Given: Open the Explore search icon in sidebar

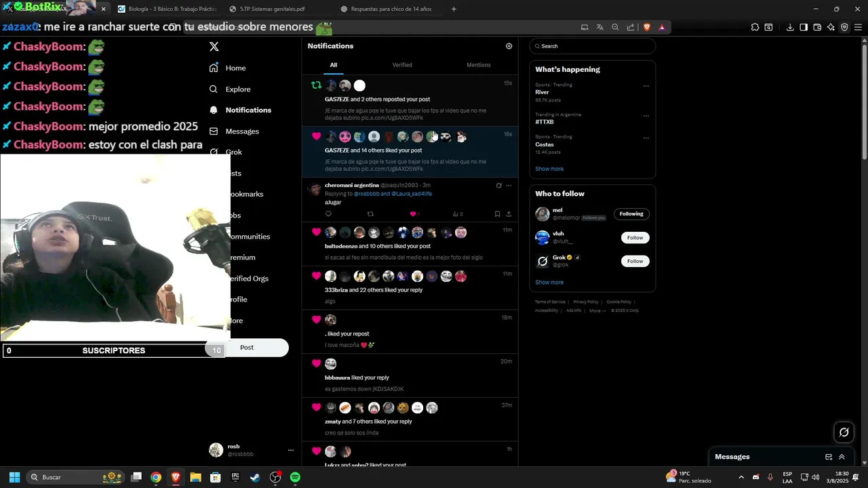Looking at the screenshot, I should click(x=214, y=89).
